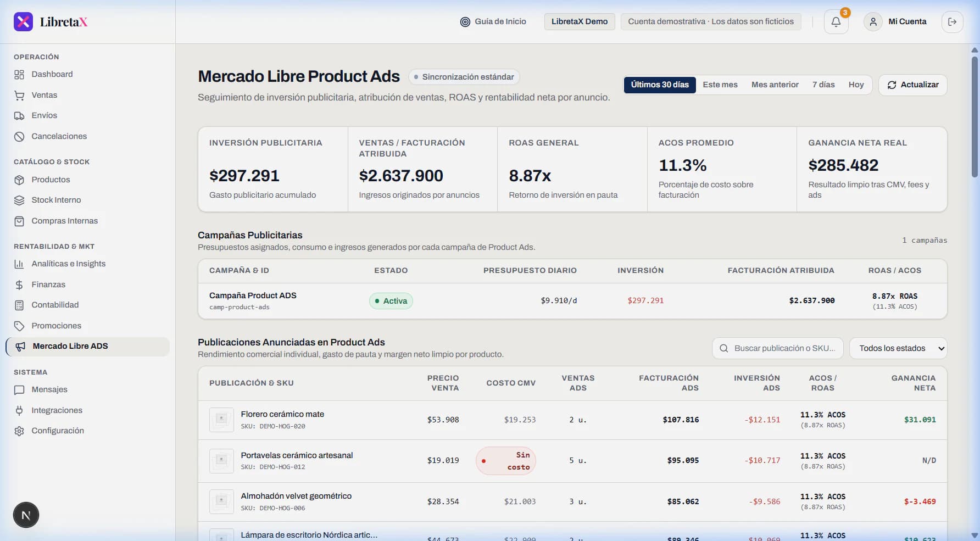Click the LibretaX Demo button

pyautogui.click(x=580, y=21)
